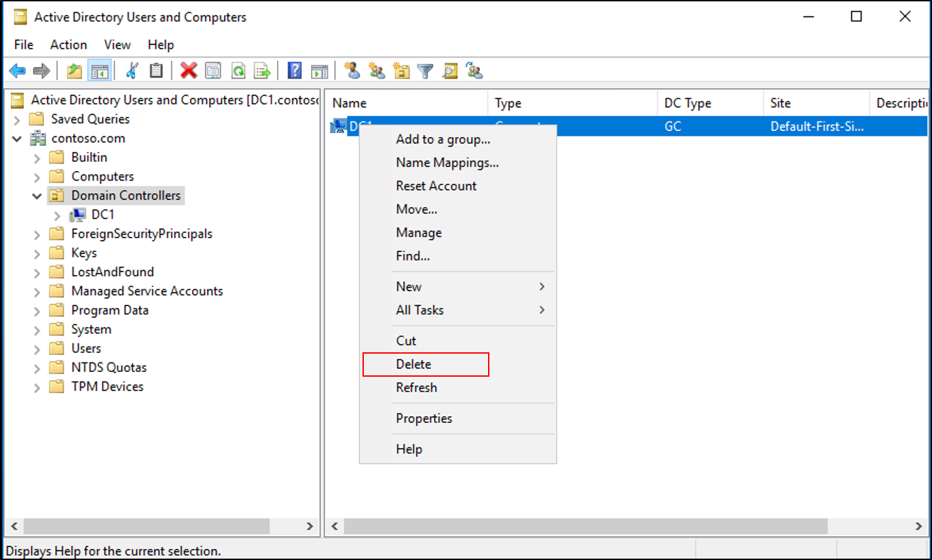Choose Add to a group from context menu

458,139
